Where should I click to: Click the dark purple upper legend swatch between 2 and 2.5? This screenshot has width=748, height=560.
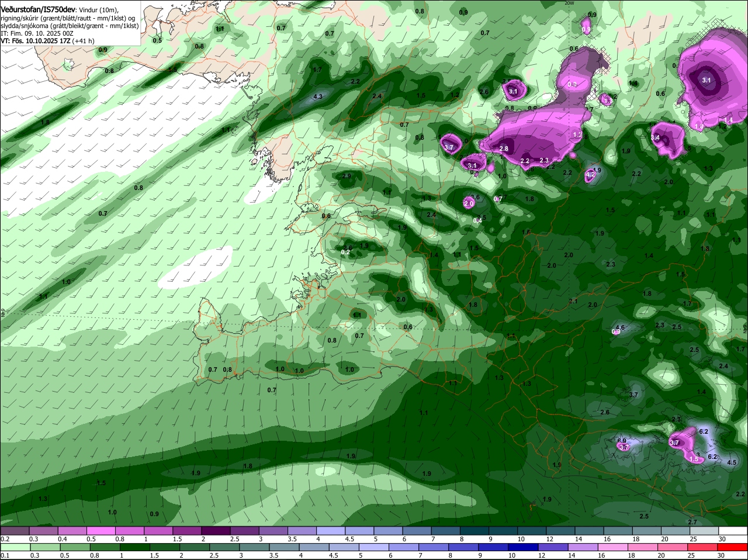click(216, 531)
